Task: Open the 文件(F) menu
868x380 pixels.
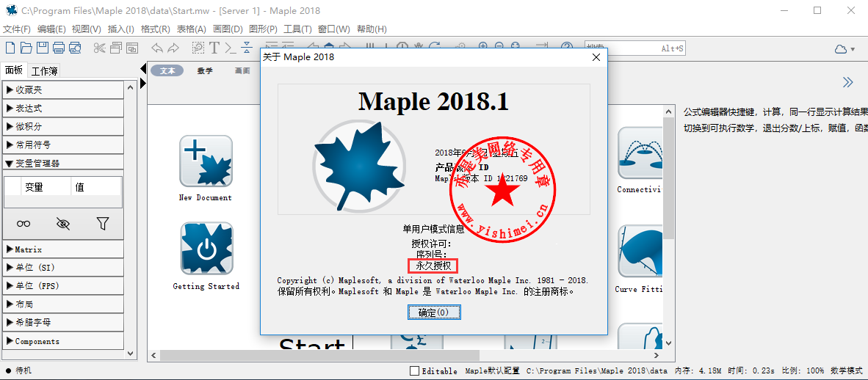Action: coord(17,29)
